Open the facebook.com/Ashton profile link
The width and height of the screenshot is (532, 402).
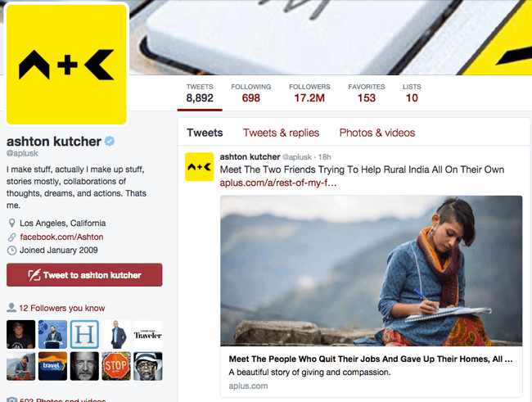pos(61,237)
